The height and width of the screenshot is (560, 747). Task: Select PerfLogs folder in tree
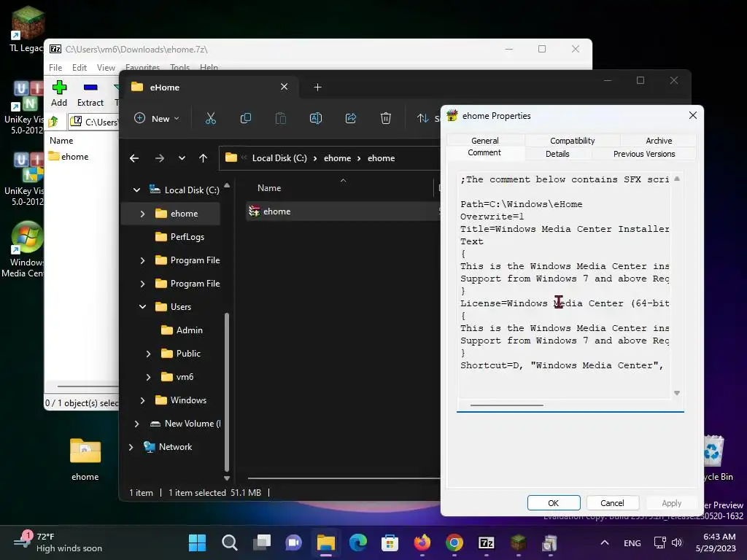[x=179, y=237]
